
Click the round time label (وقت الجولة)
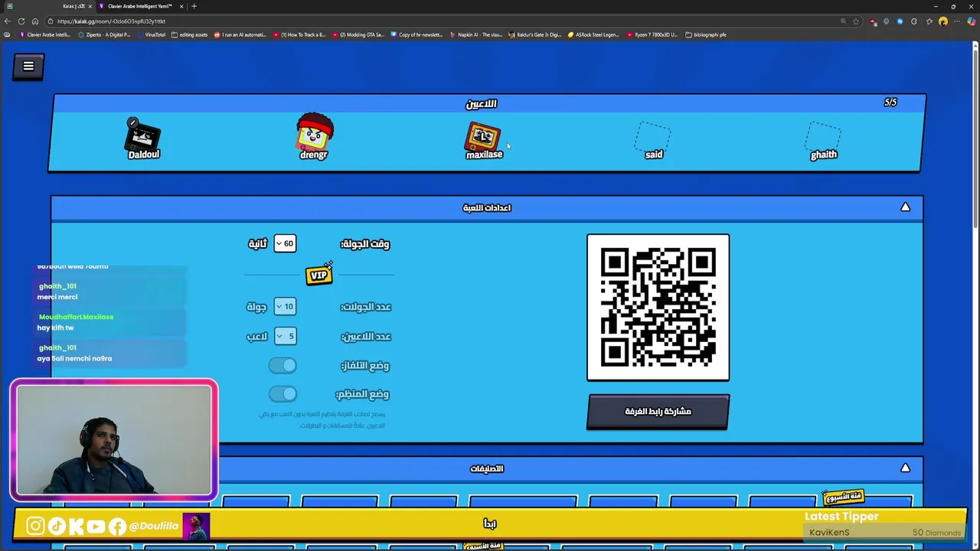(x=365, y=244)
